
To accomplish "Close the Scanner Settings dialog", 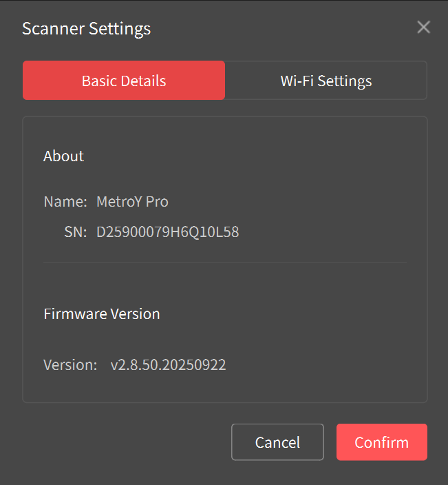I will point(423,28).
